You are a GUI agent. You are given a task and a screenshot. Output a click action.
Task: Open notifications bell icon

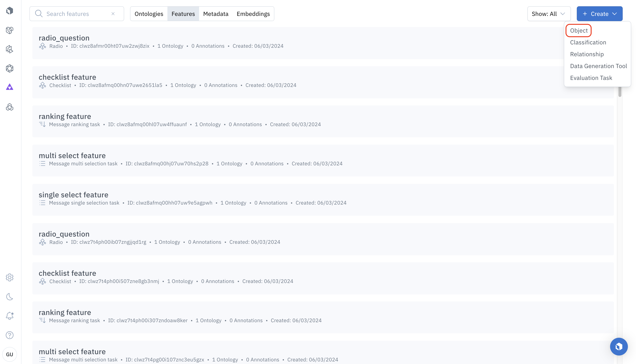9,316
